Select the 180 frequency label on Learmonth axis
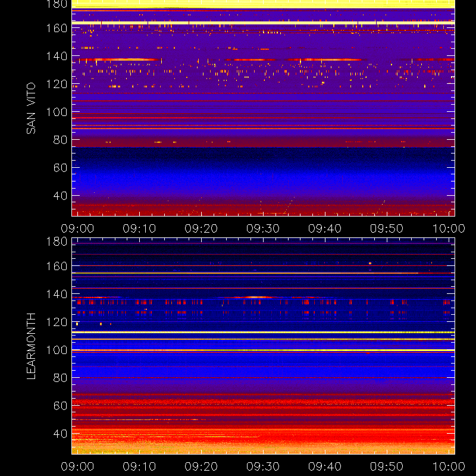The image size is (476, 476). (x=57, y=242)
